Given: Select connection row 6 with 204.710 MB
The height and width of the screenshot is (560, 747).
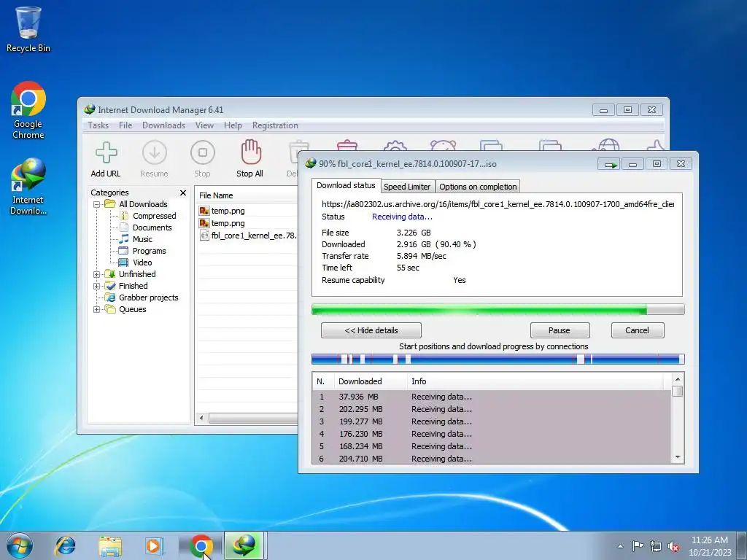Looking at the screenshot, I should (x=492, y=459).
